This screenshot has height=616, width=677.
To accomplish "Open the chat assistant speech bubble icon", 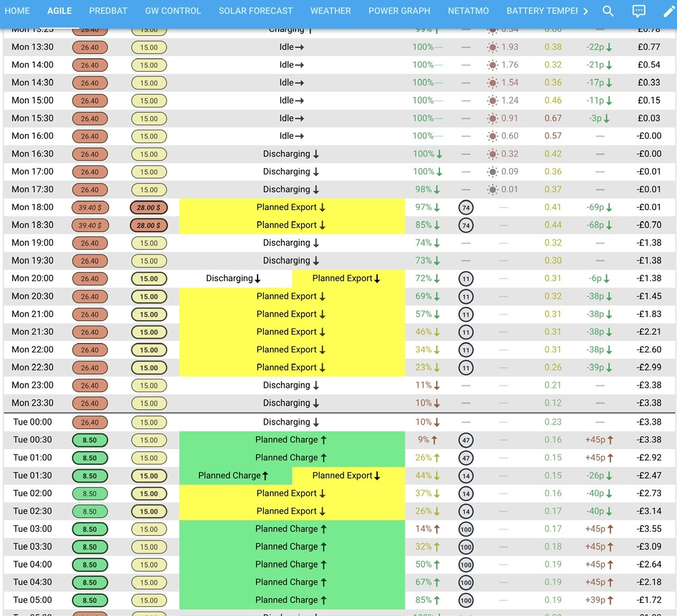I will click(639, 11).
